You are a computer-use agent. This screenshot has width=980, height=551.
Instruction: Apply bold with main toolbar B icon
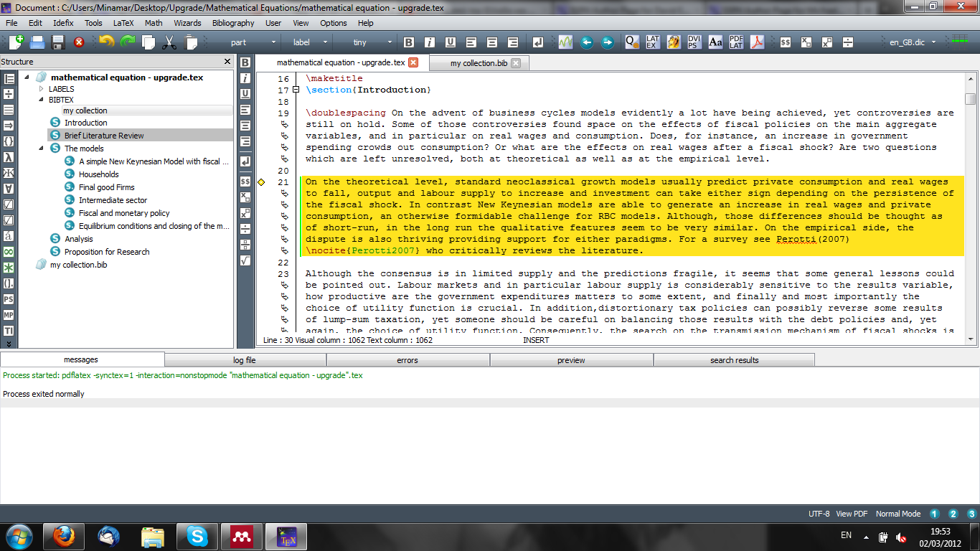[x=409, y=42]
